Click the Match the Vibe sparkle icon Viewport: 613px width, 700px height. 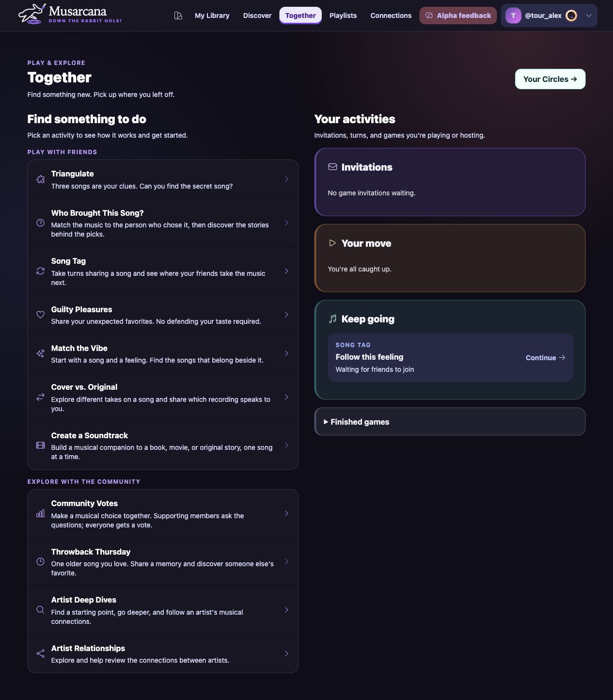[x=41, y=353]
